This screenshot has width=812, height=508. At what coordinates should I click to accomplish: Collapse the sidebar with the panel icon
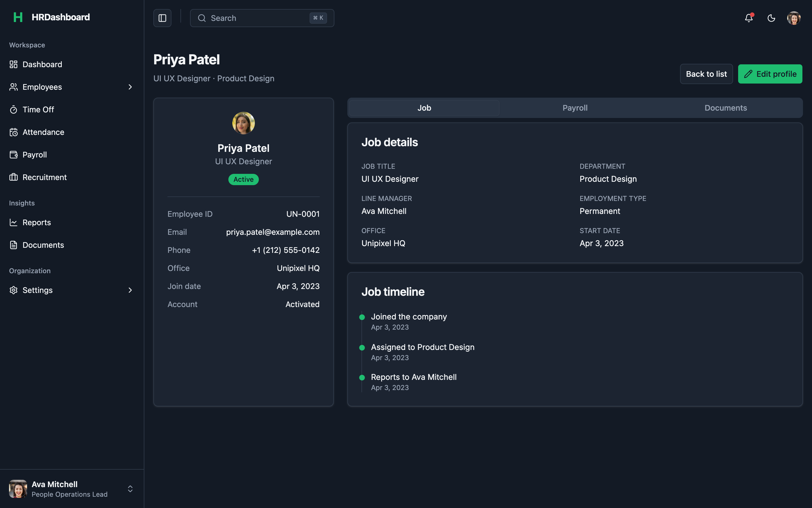(x=162, y=18)
